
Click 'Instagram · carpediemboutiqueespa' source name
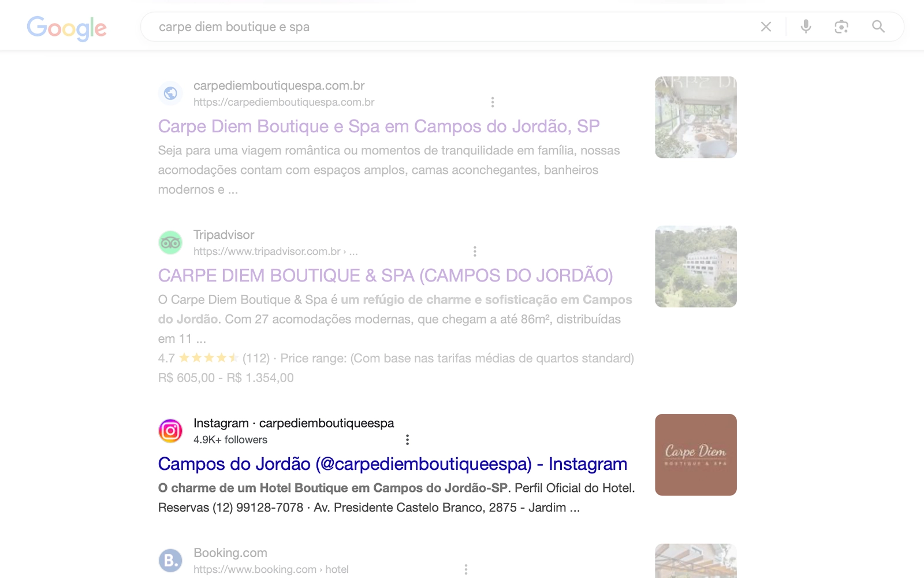pos(294,423)
